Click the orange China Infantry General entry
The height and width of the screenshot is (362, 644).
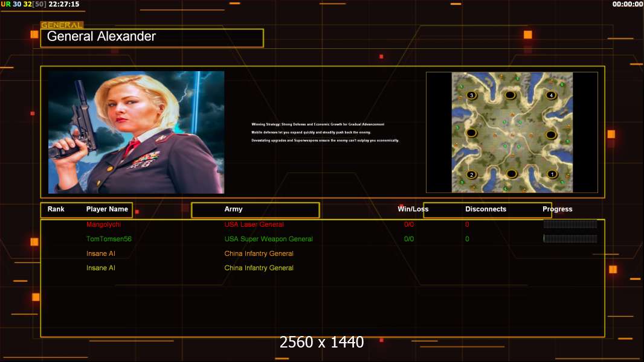[259, 253]
